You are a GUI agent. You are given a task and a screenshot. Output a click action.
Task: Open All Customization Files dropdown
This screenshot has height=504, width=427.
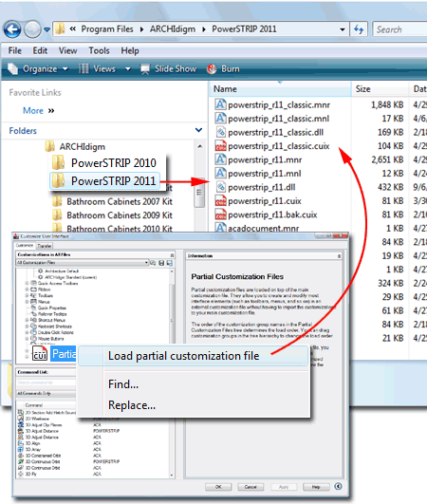146,263
